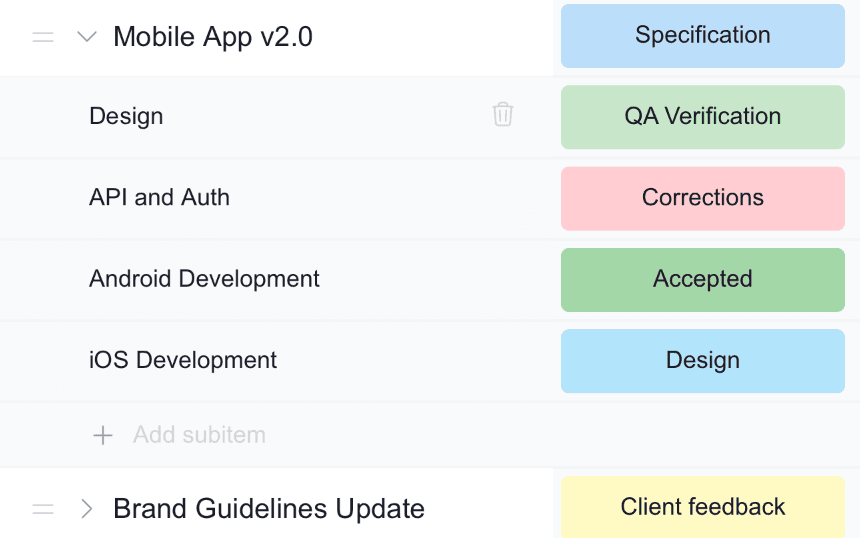860x538 pixels.
Task: Select the Design subitem name
Action: pyautogui.click(x=126, y=116)
